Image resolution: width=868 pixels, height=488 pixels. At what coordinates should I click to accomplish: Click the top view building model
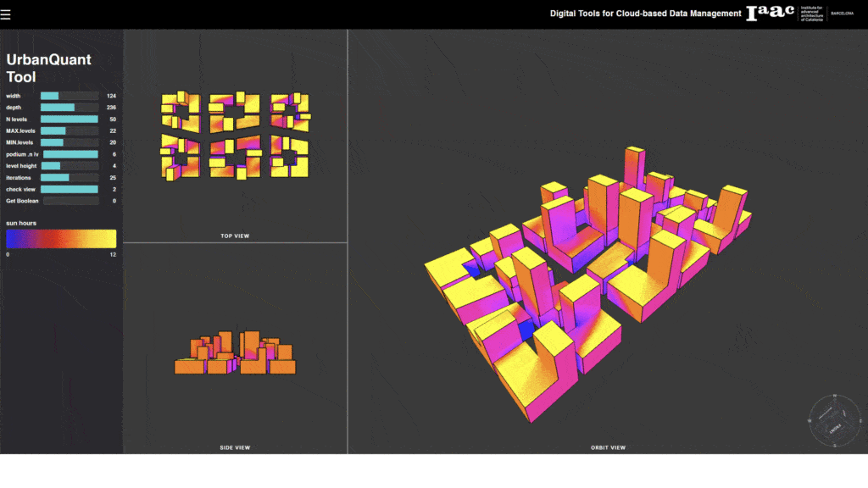(x=235, y=136)
